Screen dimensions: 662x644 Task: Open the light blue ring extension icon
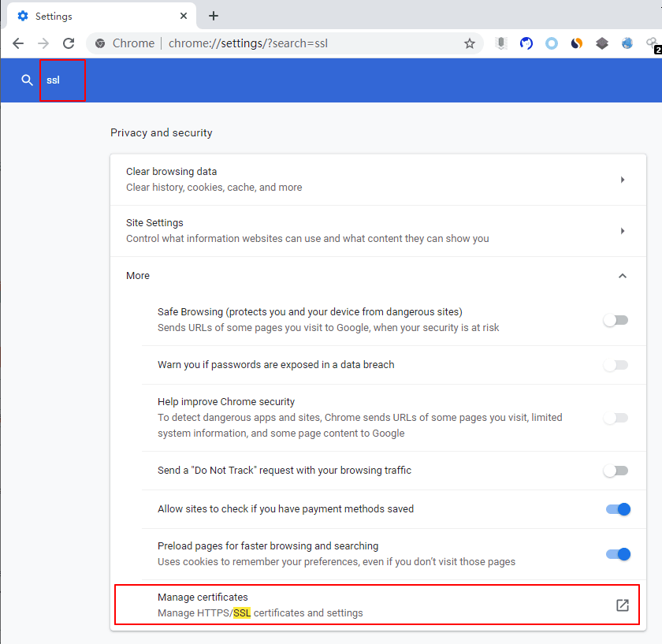(x=552, y=43)
